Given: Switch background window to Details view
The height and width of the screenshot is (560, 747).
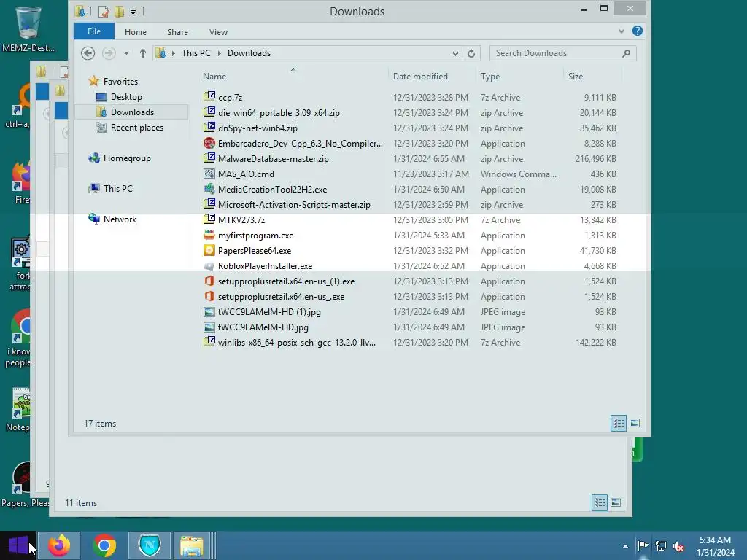Looking at the screenshot, I should click(x=600, y=502).
